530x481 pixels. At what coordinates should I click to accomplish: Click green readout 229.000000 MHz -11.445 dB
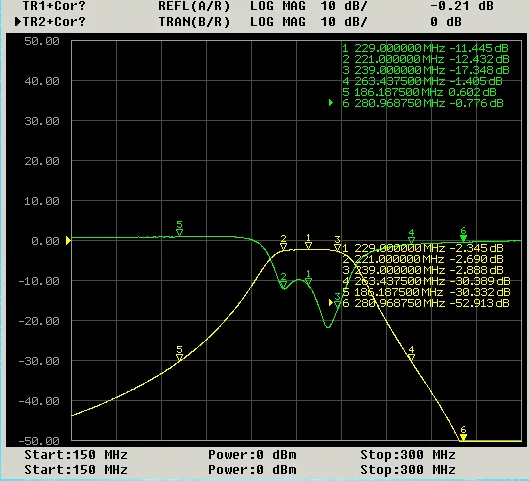pos(425,48)
